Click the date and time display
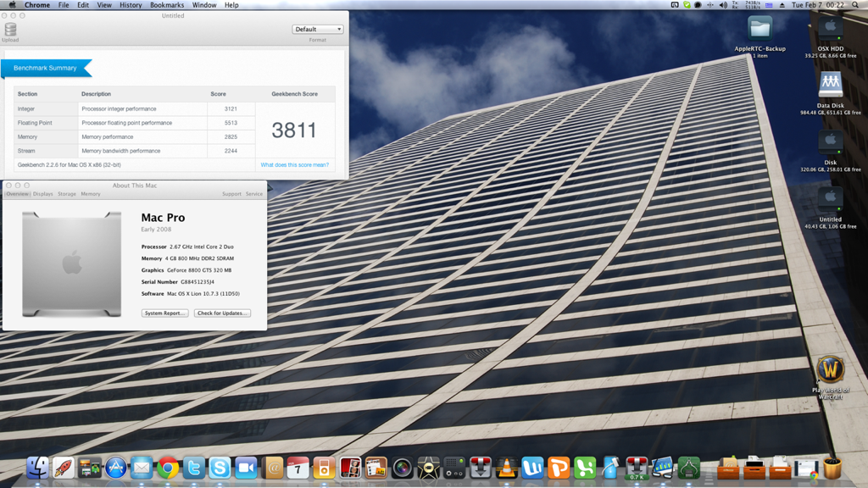This screenshot has width=868, height=488. coord(818,5)
